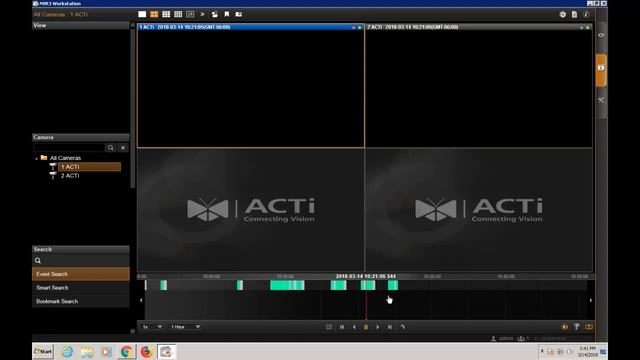This screenshot has width=640, height=360.
Task: Toggle grey dot on 2 ACTi channel header
Action: click(x=582, y=27)
